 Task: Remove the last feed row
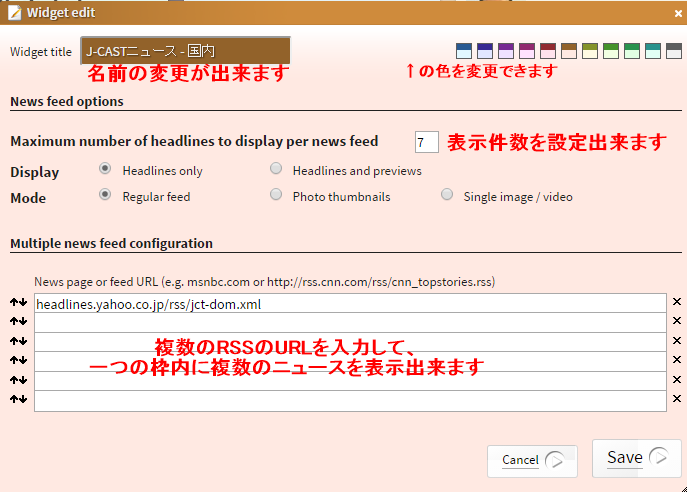tap(677, 399)
